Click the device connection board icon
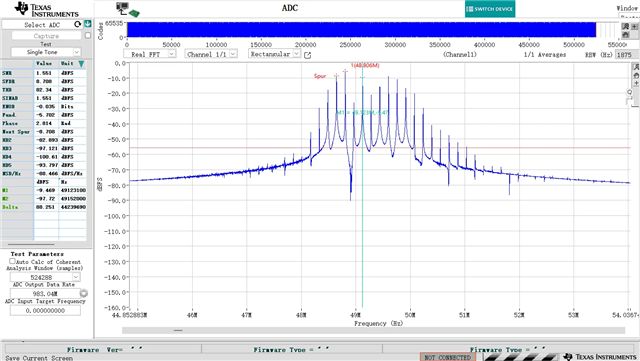Viewport: 640px width, 361px height. [x=128, y=9]
